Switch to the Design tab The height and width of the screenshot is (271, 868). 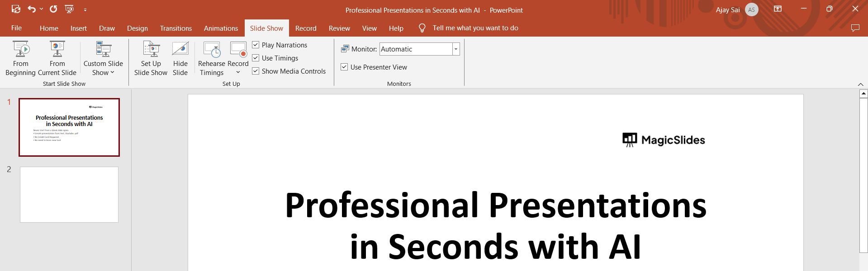pos(138,28)
